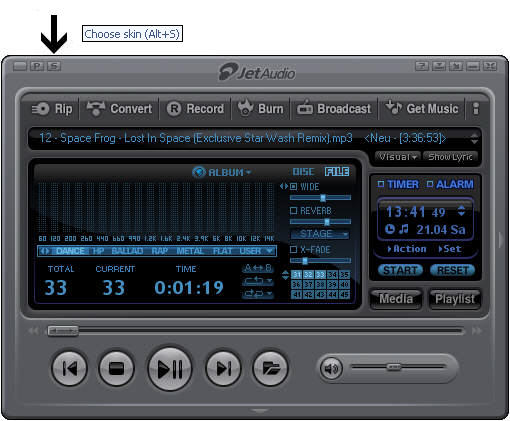
Task: Skip to the next track
Action: click(x=223, y=369)
